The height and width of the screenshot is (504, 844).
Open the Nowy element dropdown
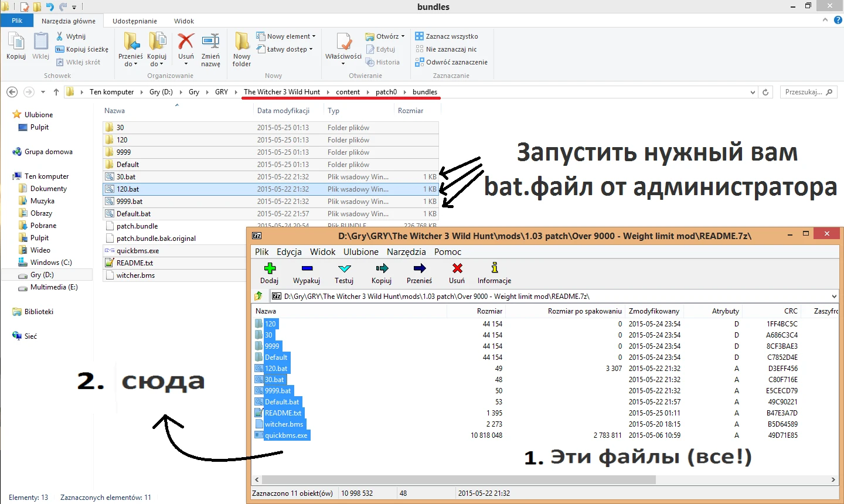pyautogui.click(x=287, y=36)
